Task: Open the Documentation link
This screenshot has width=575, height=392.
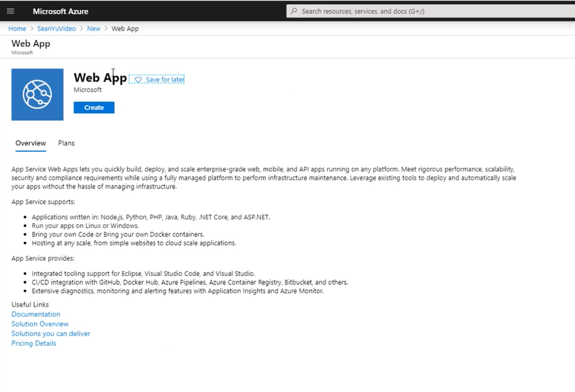Action: 36,314
